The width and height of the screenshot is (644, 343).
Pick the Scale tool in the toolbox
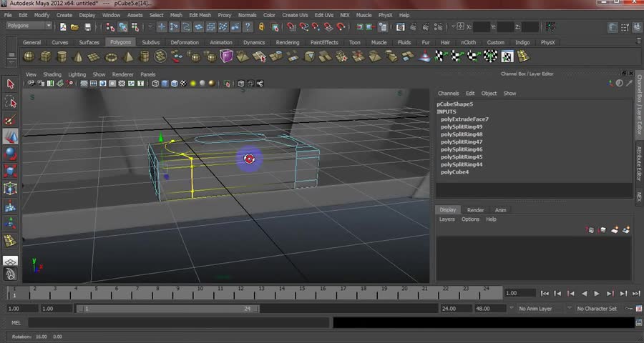[10, 171]
